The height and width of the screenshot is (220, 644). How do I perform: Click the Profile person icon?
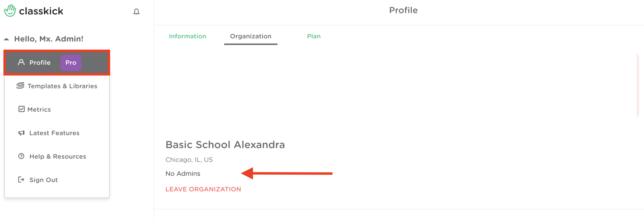pos(21,62)
